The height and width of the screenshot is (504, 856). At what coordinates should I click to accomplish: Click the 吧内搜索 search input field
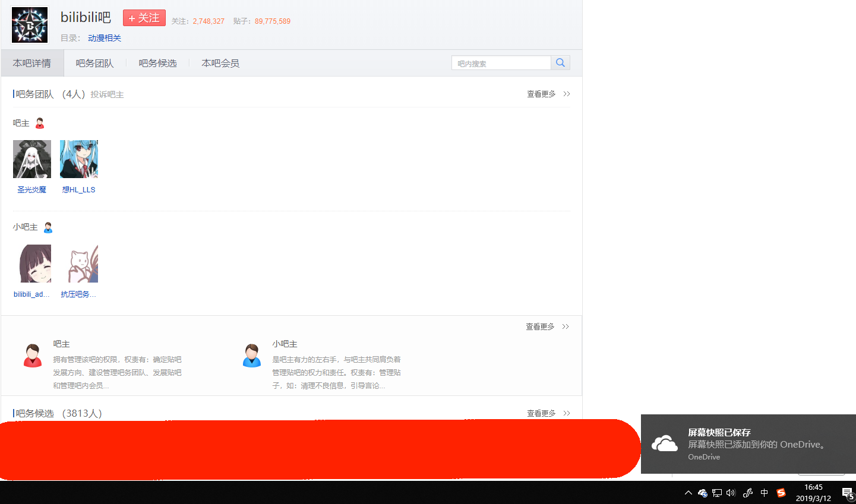click(501, 64)
